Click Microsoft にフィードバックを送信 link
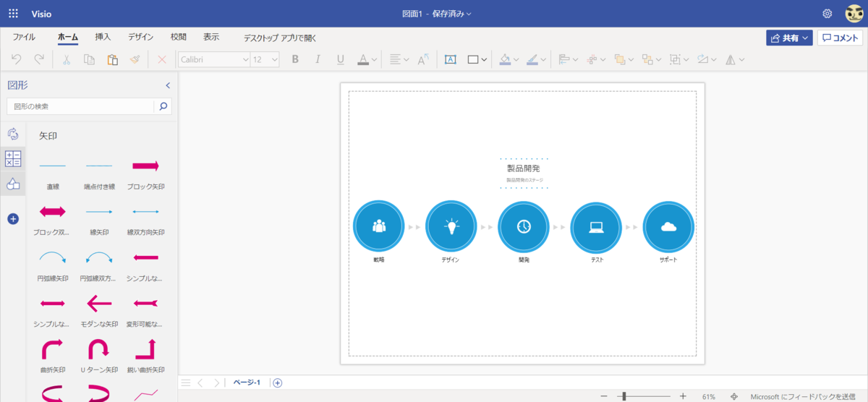 click(803, 396)
